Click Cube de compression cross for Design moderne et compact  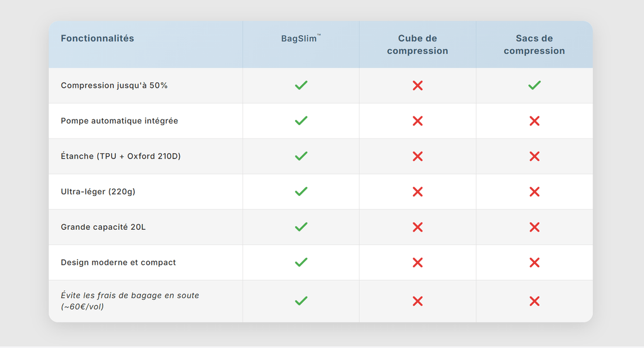(x=417, y=263)
